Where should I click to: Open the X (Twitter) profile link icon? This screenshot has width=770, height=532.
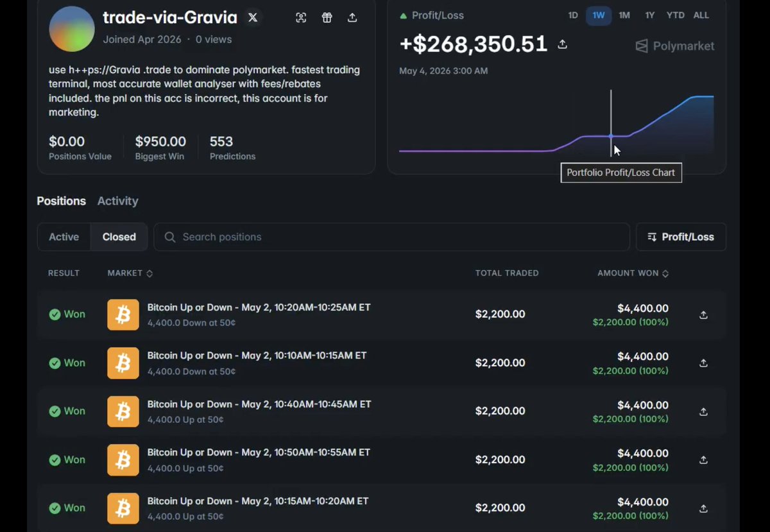[x=253, y=18]
